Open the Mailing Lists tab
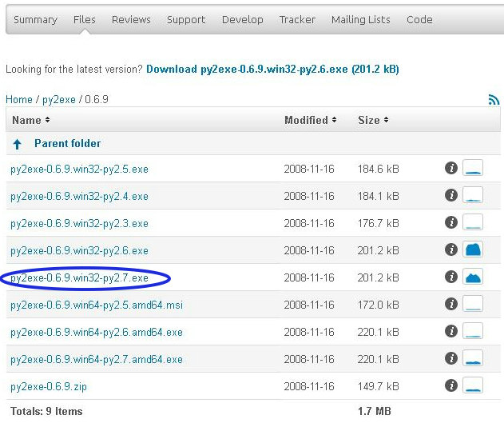 [361, 20]
